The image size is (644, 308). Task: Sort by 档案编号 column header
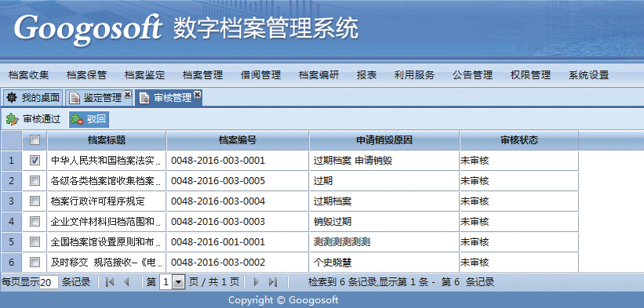(238, 140)
